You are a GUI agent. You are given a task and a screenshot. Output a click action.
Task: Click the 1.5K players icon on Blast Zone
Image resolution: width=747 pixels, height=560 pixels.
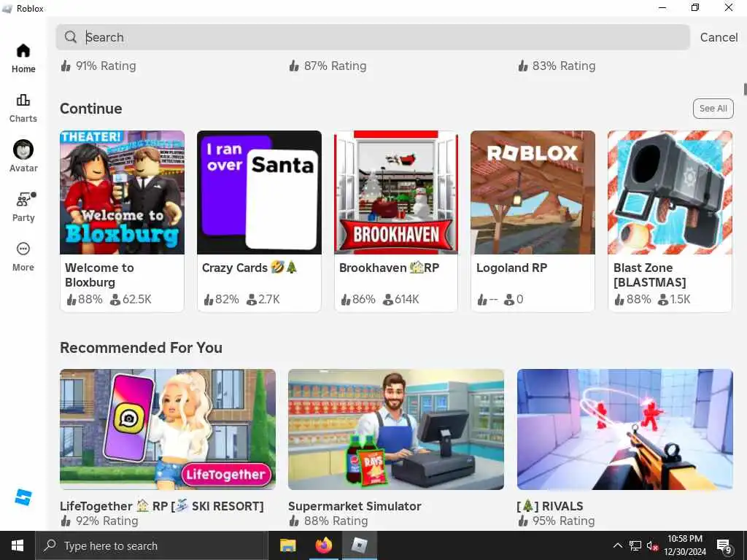tap(662, 300)
